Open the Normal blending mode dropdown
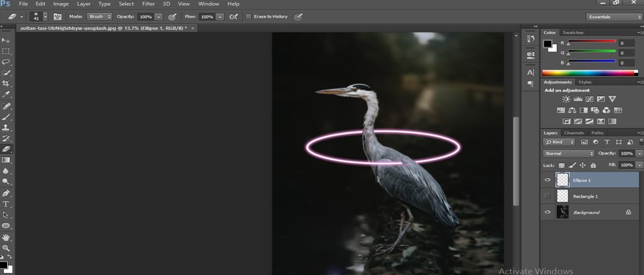This screenshot has width=644, height=275. pyautogui.click(x=568, y=153)
